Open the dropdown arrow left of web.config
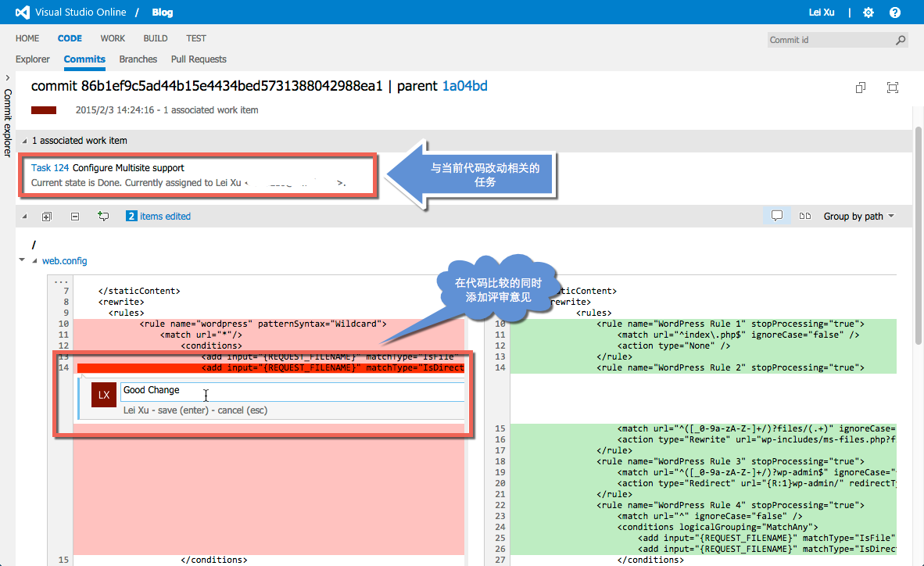924x566 pixels. click(22, 260)
